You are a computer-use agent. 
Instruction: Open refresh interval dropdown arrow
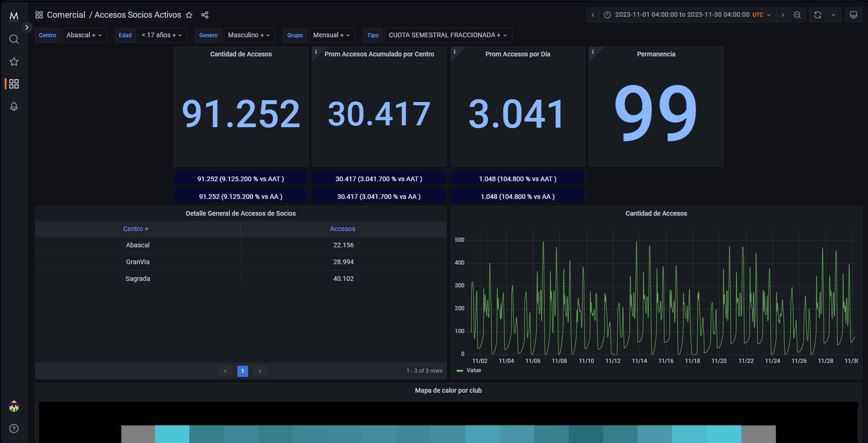[x=834, y=15]
